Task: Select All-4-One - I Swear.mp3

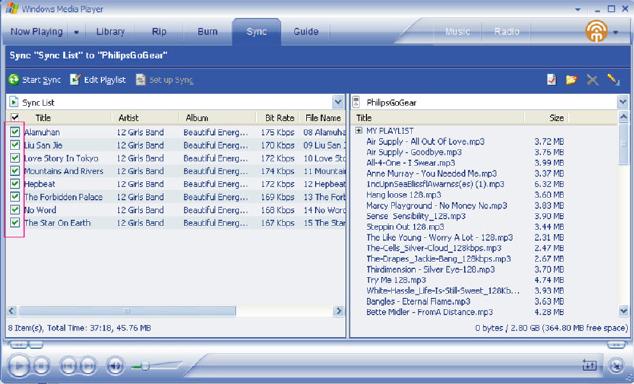Action: point(410,162)
